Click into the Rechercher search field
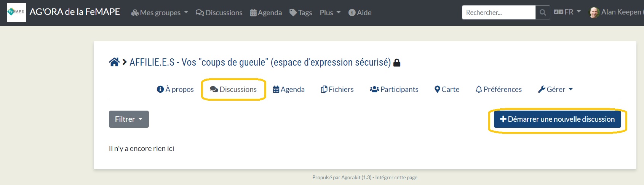644x185 pixels. 499,13
